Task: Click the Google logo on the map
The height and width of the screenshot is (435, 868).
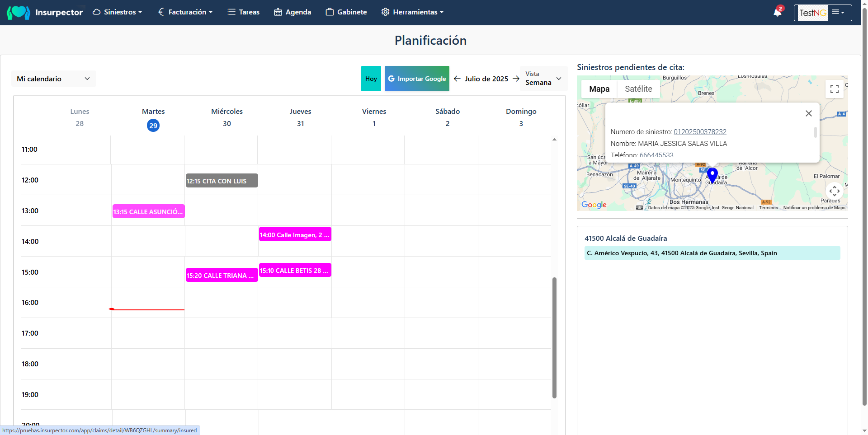Action: tap(593, 205)
